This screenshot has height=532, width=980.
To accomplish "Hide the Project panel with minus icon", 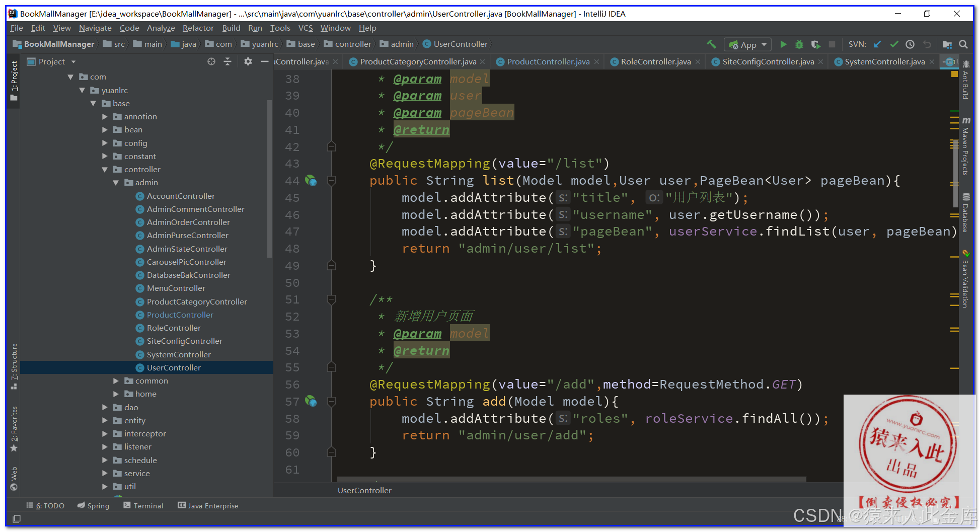I will pyautogui.click(x=264, y=61).
